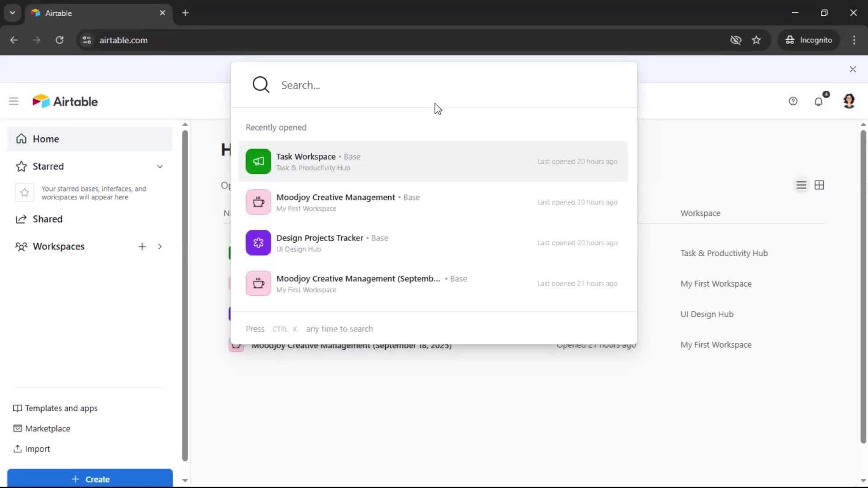Open the browser tab search dropdown
The height and width of the screenshot is (488, 868).
pyautogui.click(x=12, y=13)
